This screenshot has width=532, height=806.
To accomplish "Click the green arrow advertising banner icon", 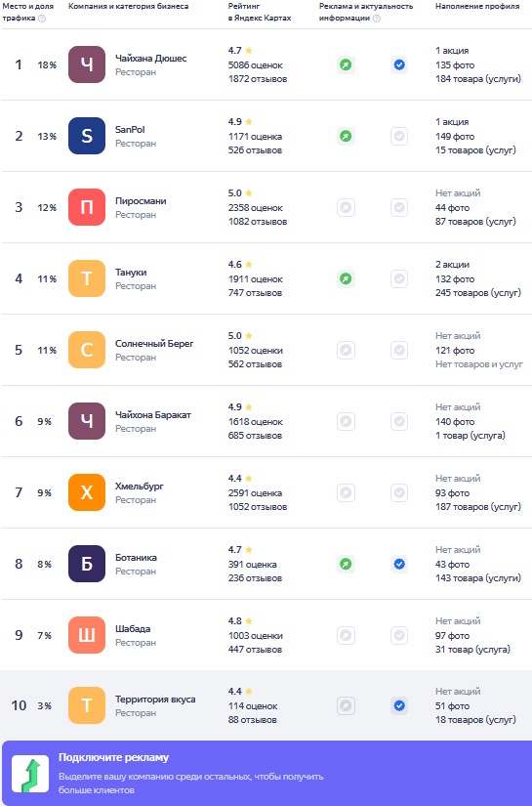I will coord(30,774).
